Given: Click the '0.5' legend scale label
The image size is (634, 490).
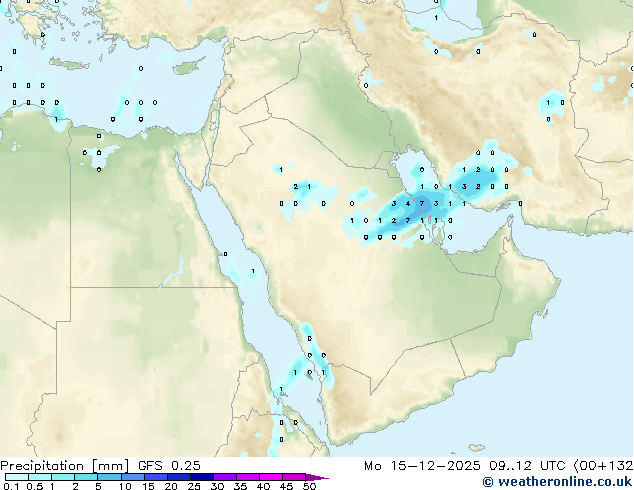Looking at the screenshot, I should click(x=35, y=486).
